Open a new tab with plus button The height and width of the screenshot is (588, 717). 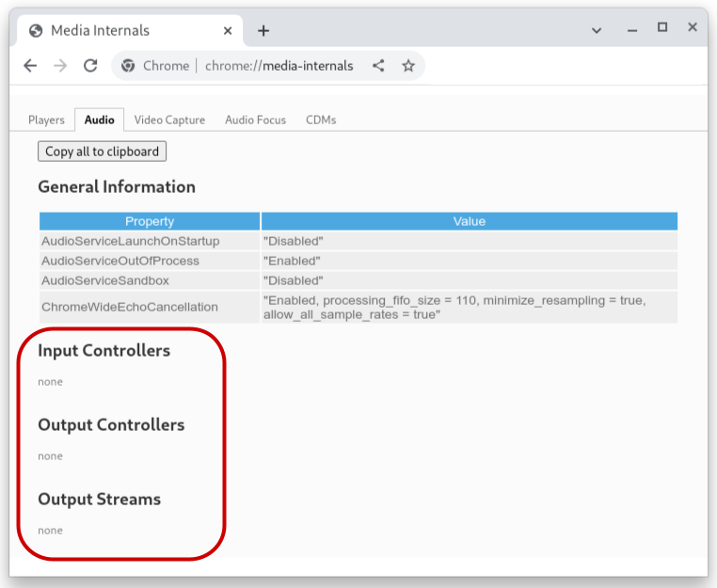[x=263, y=30]
